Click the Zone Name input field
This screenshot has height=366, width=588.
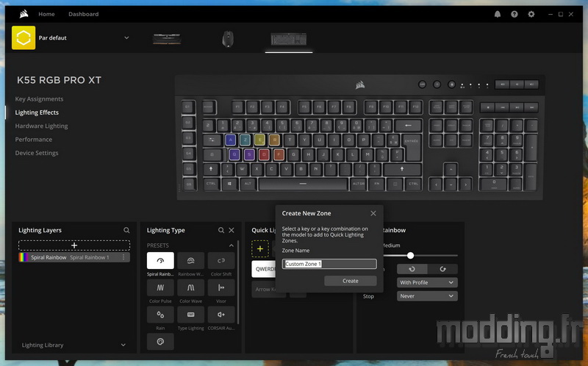pos(329,264)
